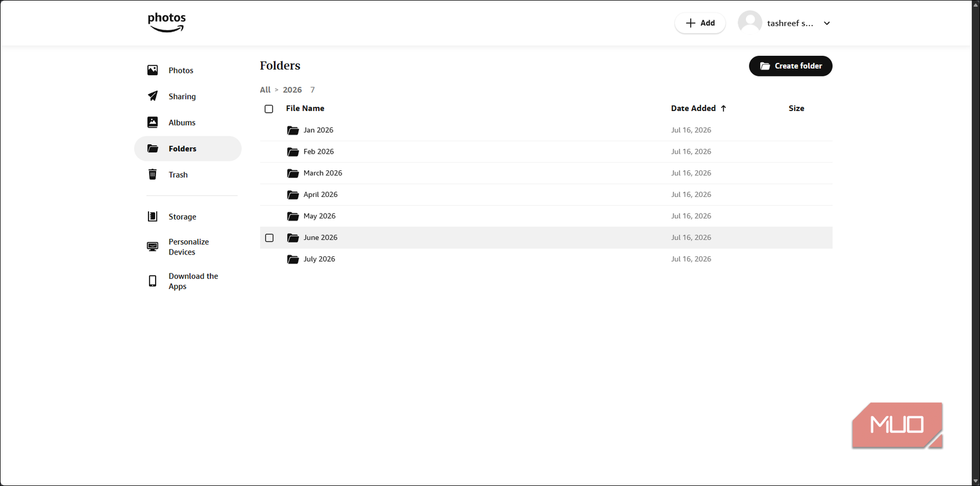Screen dimensions: 980x486
Task: Expand the account dropdown chevron
Action: click(827, 23)
